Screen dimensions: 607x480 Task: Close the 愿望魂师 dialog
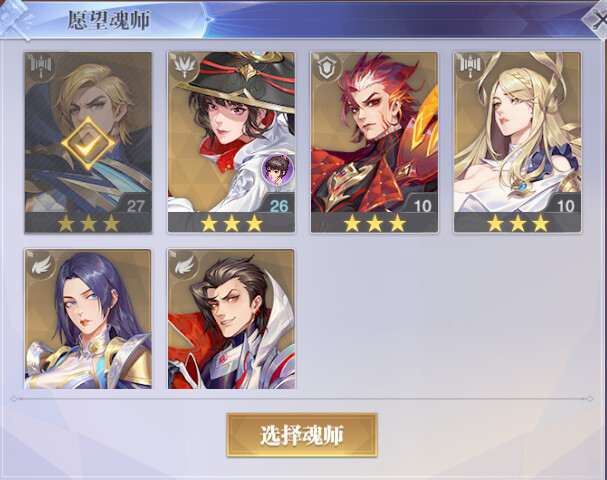click(x=598, y=18)
